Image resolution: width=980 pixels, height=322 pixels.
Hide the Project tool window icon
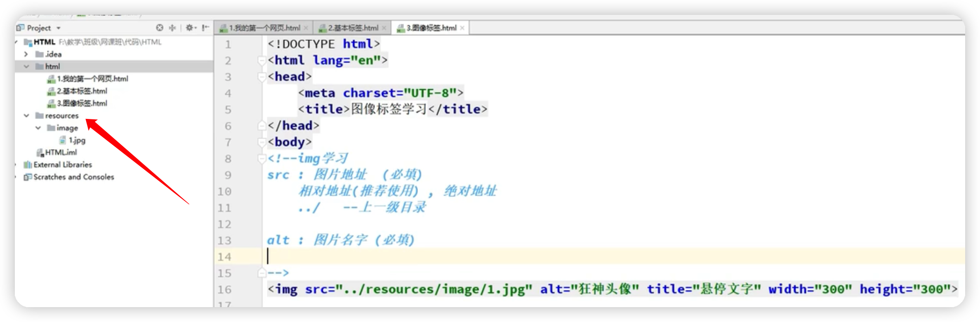pyautogui.click(x=205, y=28)
